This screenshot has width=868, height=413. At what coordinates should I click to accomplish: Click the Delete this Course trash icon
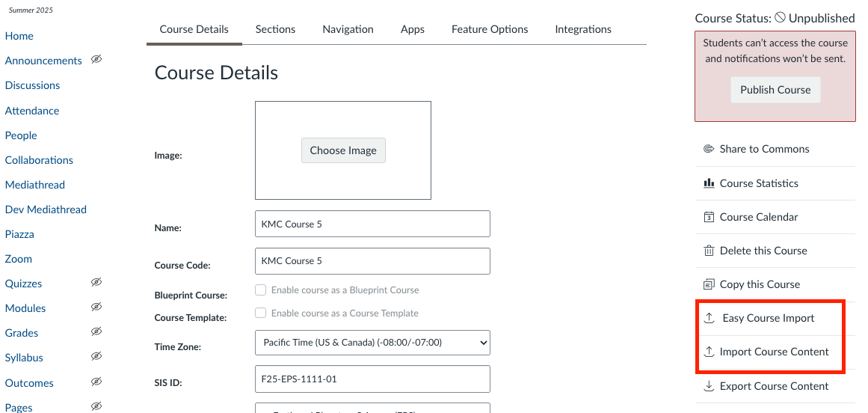709,251
